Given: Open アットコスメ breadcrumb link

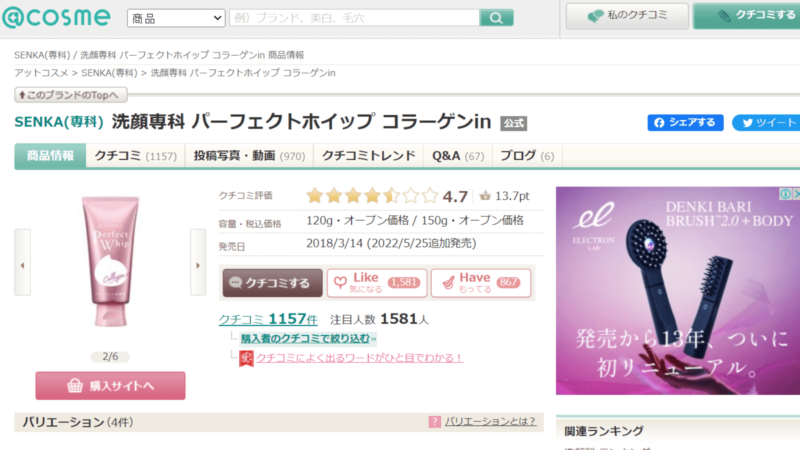Looking at the screenshot, I should 41,73.
